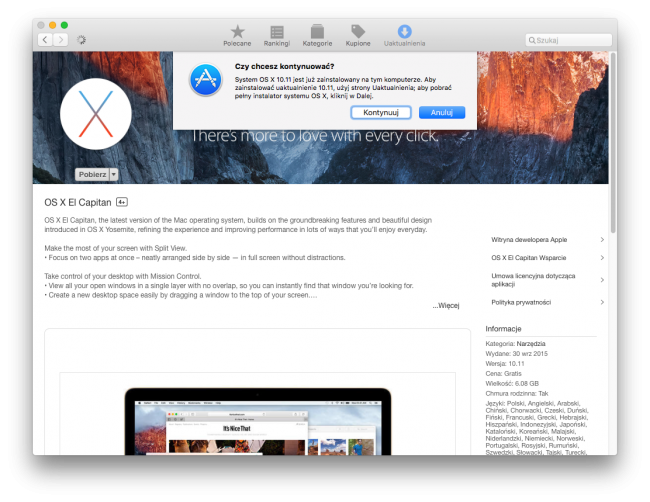Open OS X El Capitan Wsparcie link
The height and width of the screenshot is (502, 650).
(x=529, y=258)
